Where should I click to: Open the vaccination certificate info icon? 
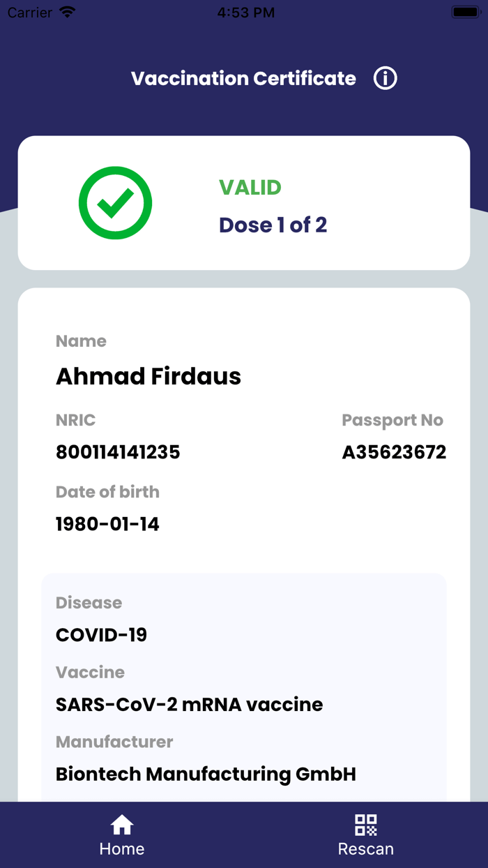(x=384, y=78)
